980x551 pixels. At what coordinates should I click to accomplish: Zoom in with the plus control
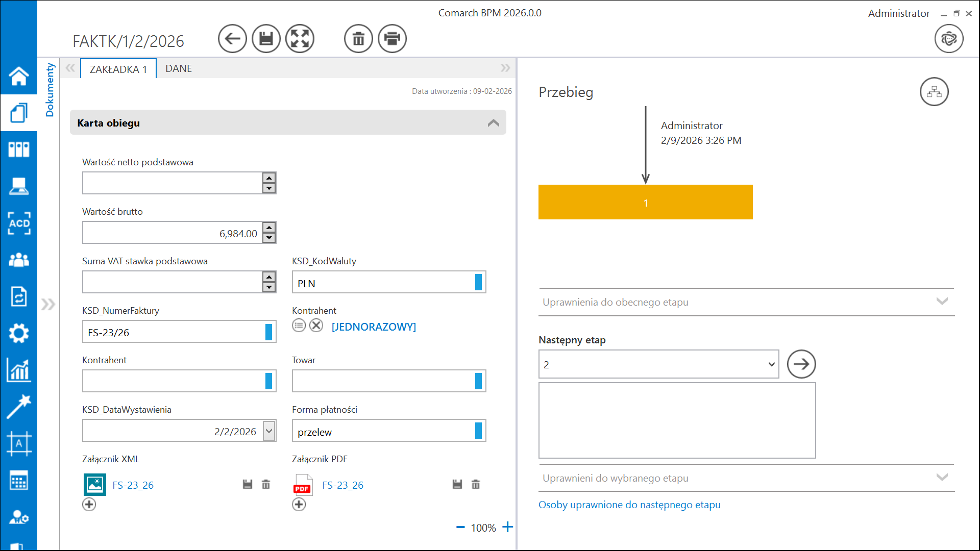[507, 527]
